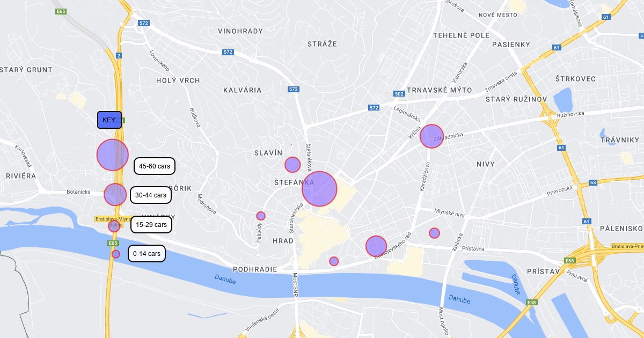644x338 pixels.
Task: Click the Lovinského street label
Action: (159, 61)
